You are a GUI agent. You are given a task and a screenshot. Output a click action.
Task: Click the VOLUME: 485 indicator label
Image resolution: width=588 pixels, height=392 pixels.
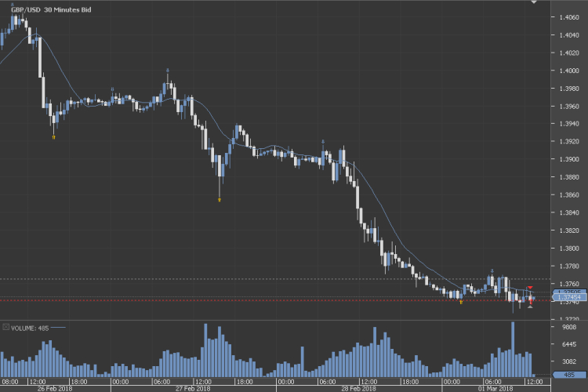click(30, 328)
